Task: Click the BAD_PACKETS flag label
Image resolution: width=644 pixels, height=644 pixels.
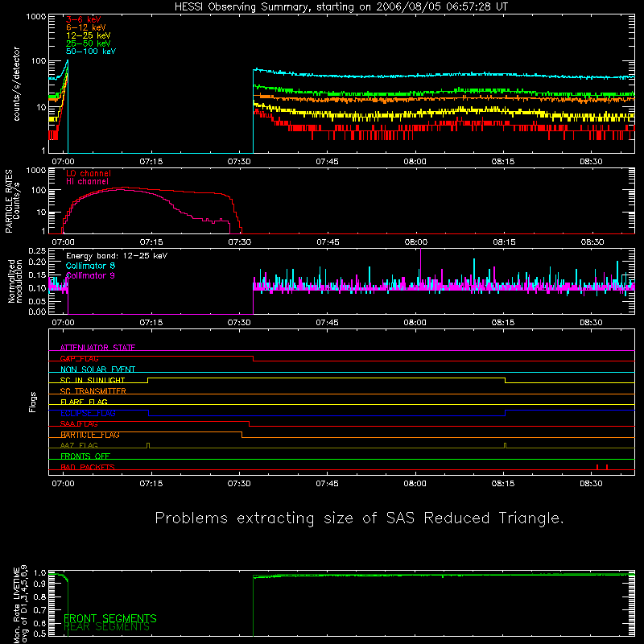Action: (88, 467)
